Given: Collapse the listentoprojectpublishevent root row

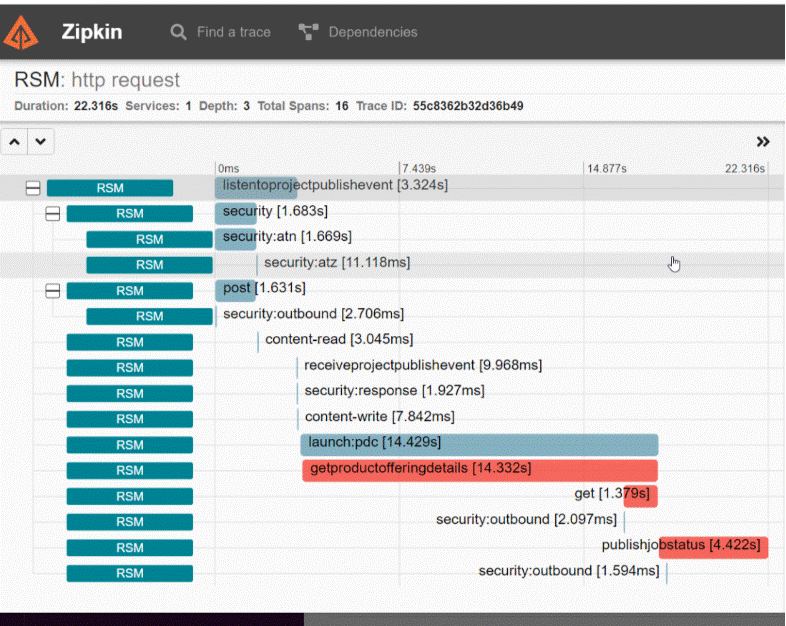Looking at the screenshot, I should point(33,188).
